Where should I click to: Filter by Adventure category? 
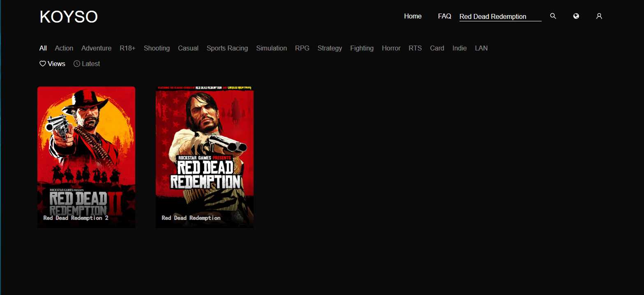(96, 48)
